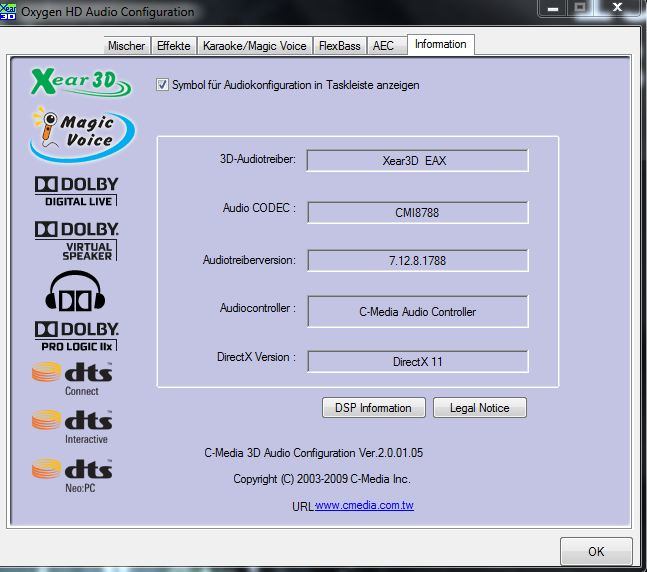Click the Audiocontroller label
Image resolution: width=647 pixels, height=572 pixels.
(257, 308)
